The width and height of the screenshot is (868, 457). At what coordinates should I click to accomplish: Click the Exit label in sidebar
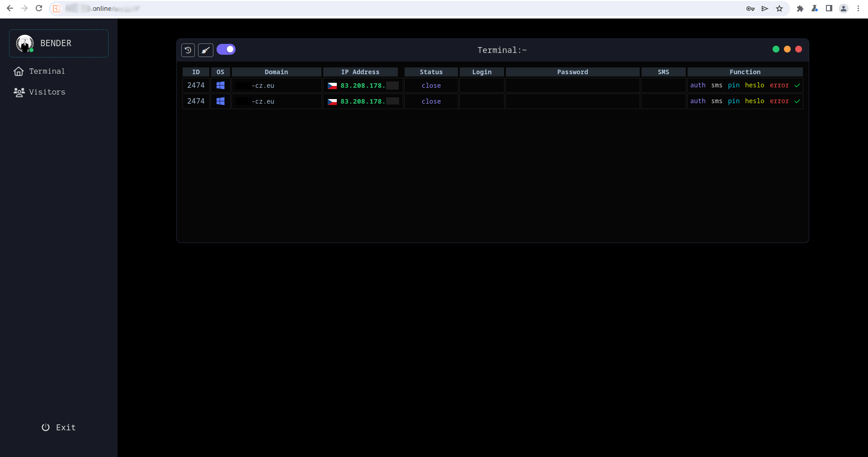click(66, 427)
